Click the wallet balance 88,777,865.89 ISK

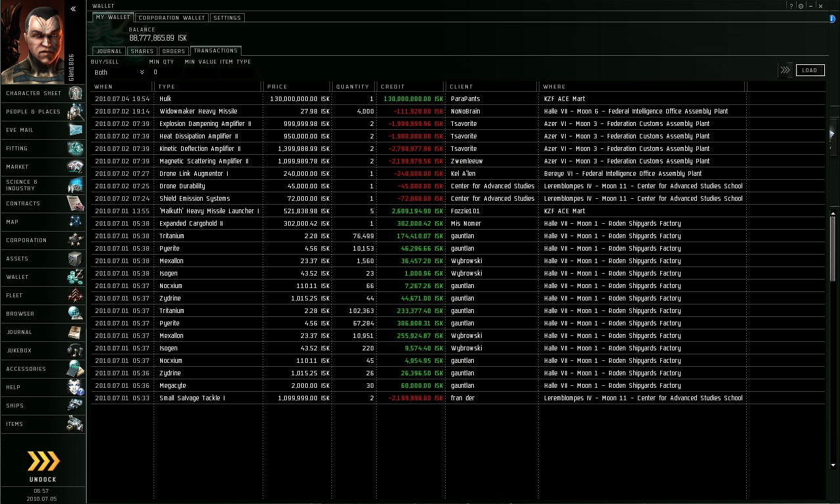158,39
